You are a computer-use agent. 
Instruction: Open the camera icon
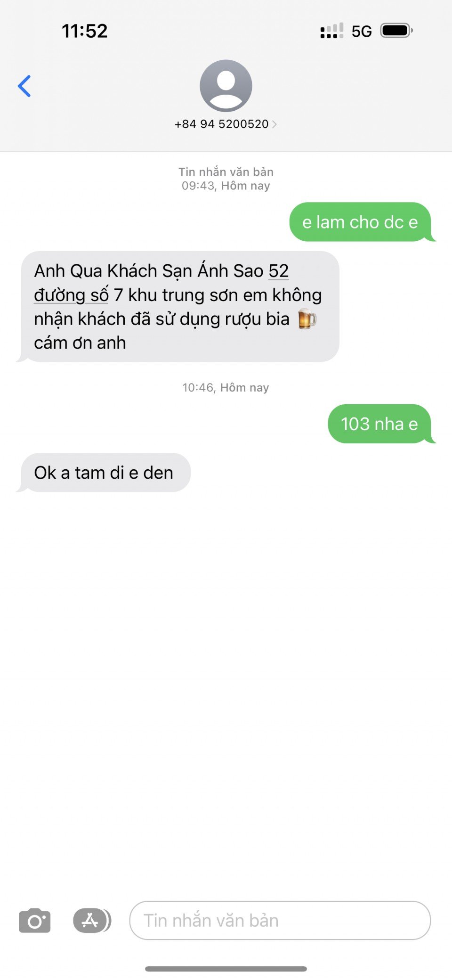[34, 920]
